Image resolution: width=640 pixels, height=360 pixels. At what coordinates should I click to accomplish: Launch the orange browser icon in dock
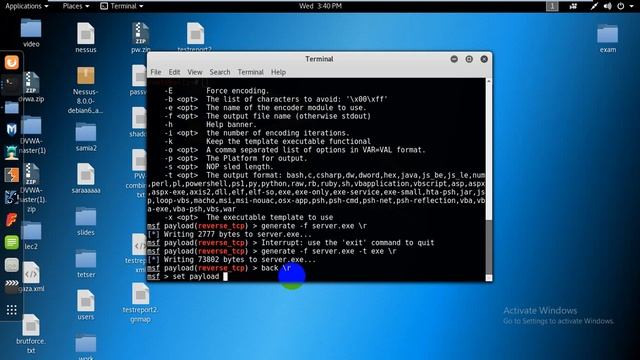point(12,62)
